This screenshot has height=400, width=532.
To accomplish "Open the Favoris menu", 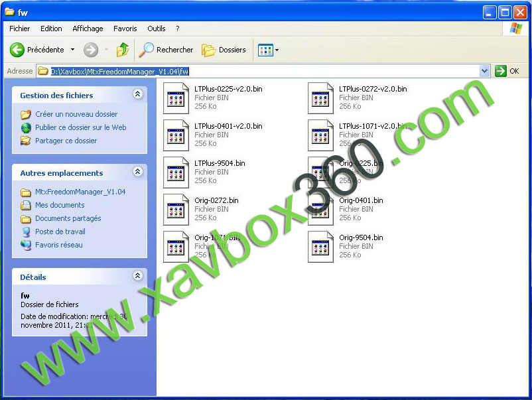I will pos(125,29).
